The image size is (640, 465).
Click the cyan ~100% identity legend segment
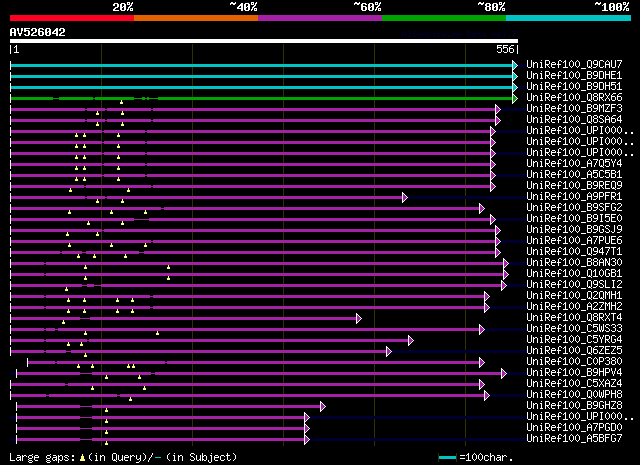pos(568,18)
